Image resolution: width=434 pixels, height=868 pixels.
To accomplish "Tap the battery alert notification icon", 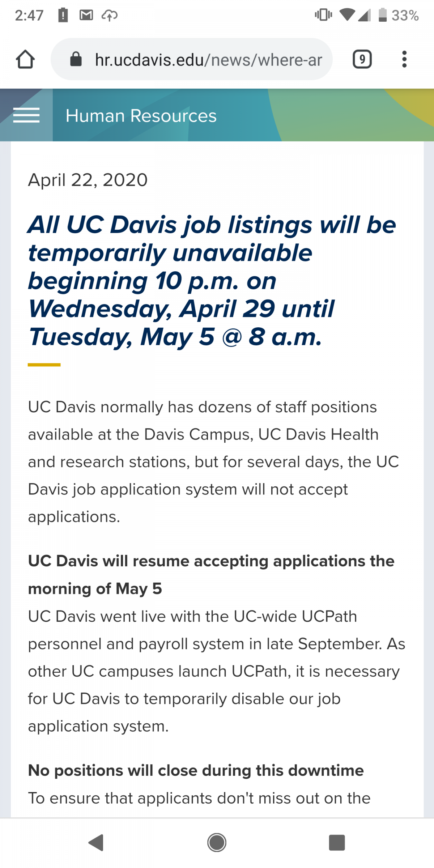I will pos(63,15).
